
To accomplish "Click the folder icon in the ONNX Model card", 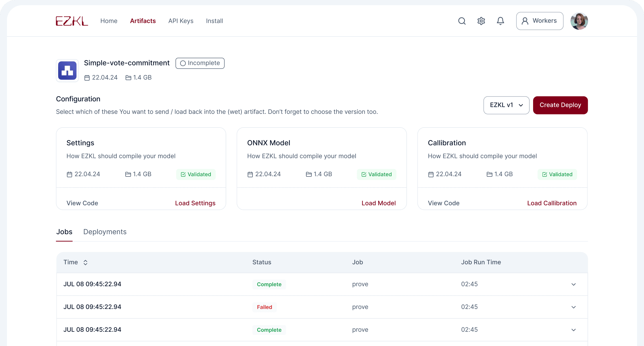I will pos(309,174).
